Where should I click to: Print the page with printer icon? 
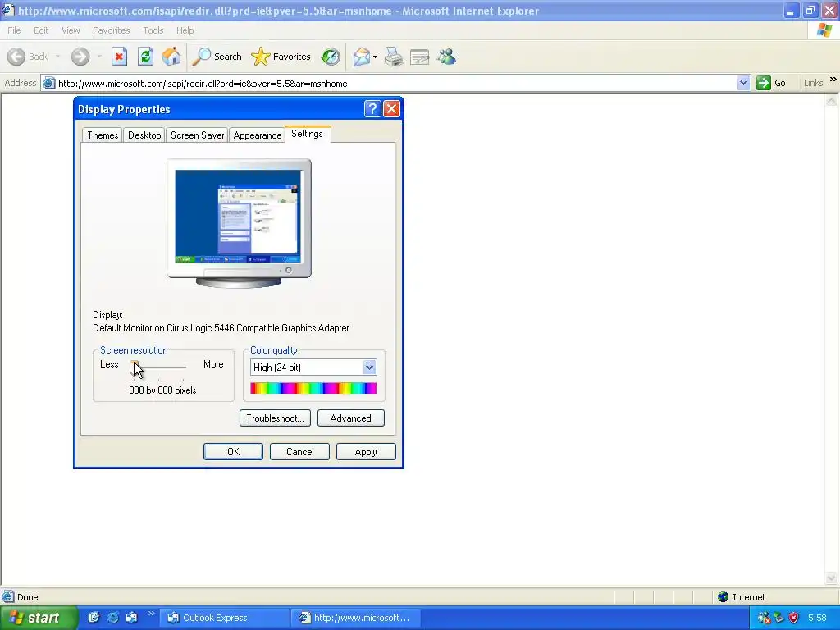(393, 57)
